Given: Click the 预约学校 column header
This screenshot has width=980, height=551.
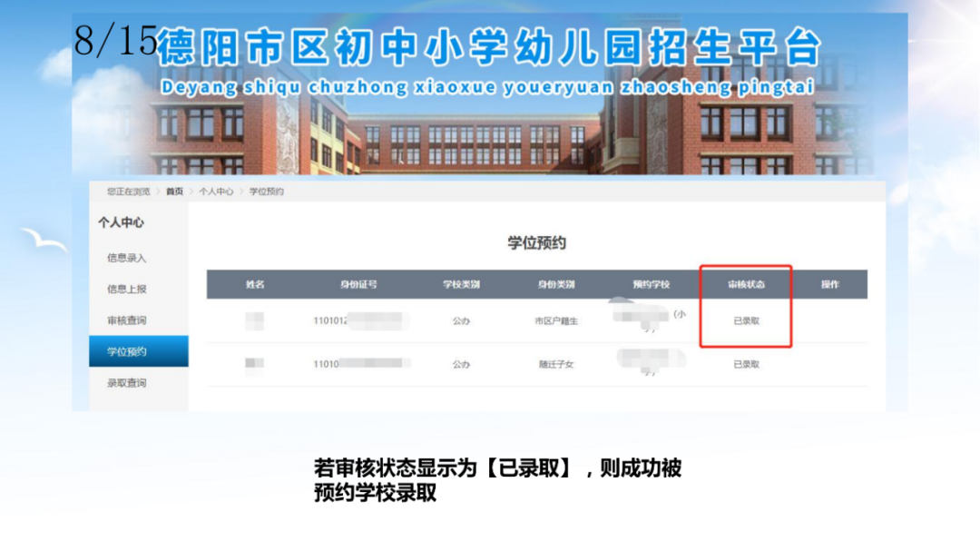Looking at the screenshot, I should click(652, 284).
